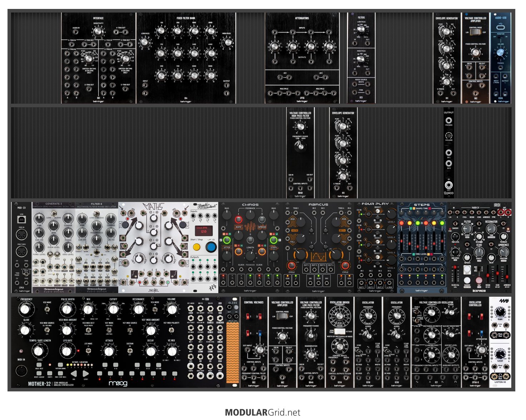The height and width of the screenshot is (420, 526).
Task: Click the blue VOLUME knob on the Audio-USB module
Action: tap(500, 53)
